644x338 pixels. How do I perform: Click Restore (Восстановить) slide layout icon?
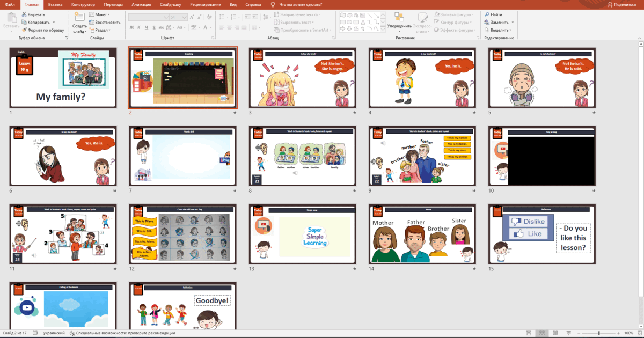(91, 23)
